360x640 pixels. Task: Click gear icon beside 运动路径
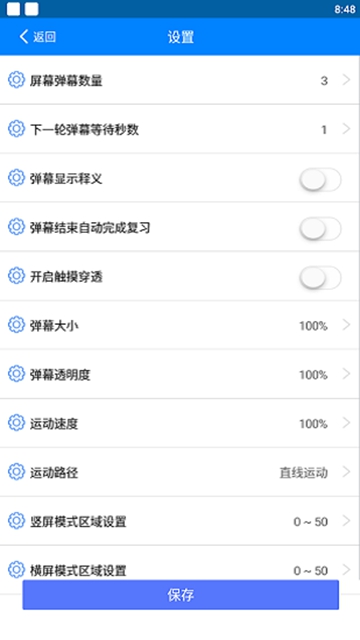click(x=16, y=472)
